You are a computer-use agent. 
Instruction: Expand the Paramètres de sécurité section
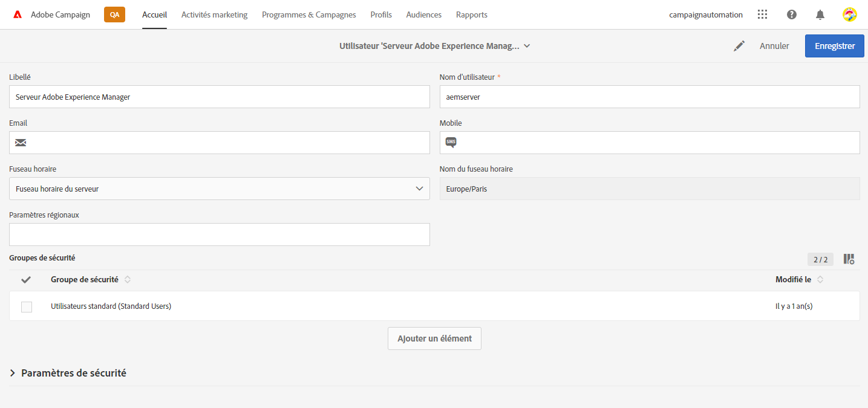(x=13, y=373)
